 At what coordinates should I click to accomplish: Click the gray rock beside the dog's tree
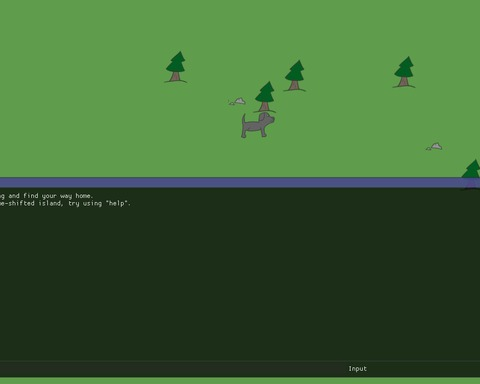coord(237,101)
